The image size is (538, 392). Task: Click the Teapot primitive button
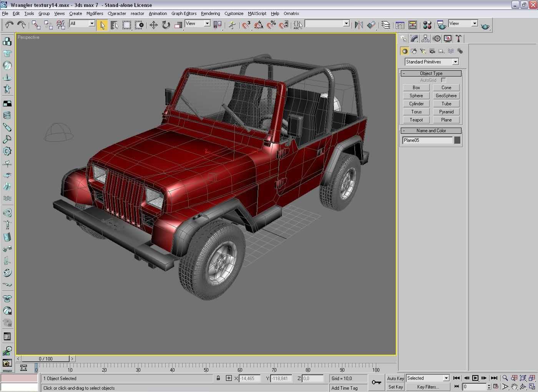[x=416, y=120]
